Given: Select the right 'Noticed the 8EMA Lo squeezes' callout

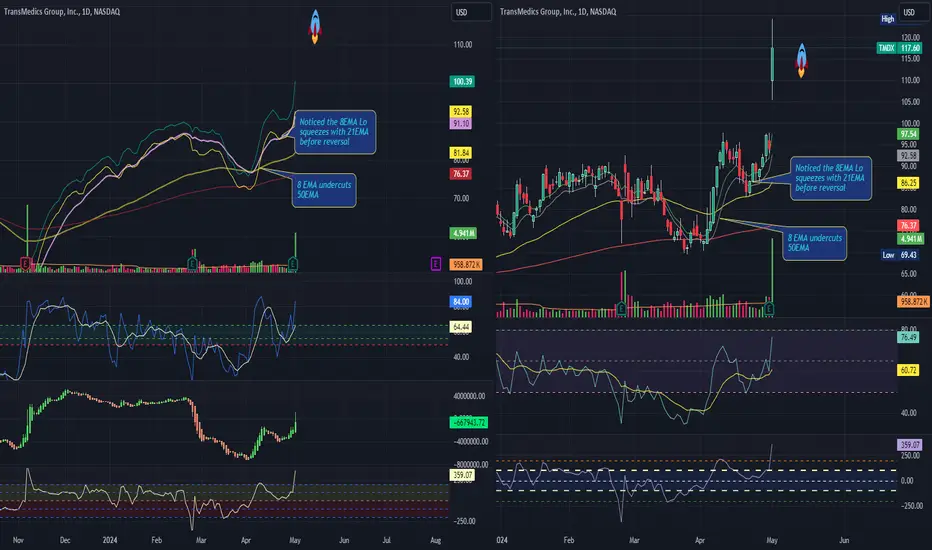Looking at the screenshot, I should [830, 178].
